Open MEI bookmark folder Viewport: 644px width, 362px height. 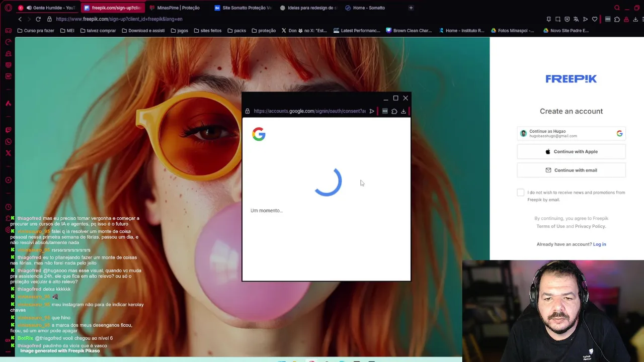click(x=66, y=31)
